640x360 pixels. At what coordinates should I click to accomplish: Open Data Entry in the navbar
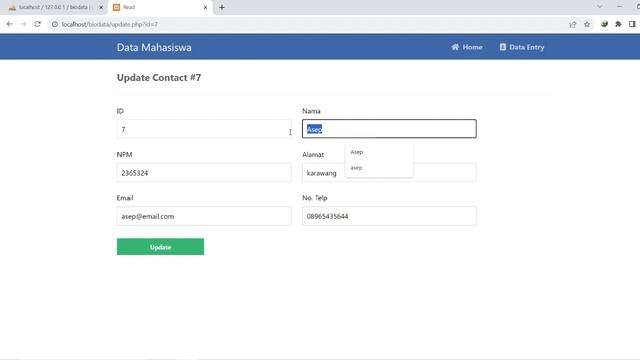click(x=522, y=47)
